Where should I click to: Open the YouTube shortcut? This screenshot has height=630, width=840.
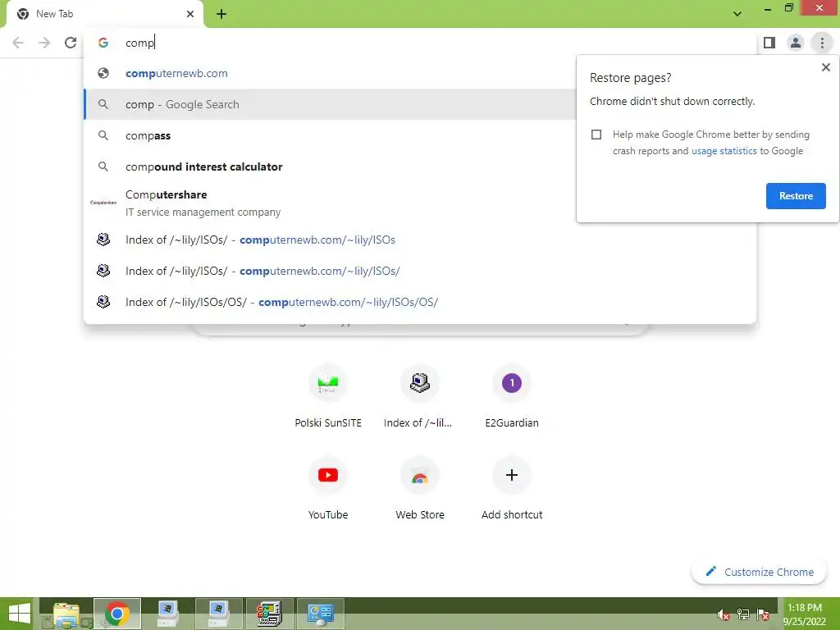pos(328,487)
